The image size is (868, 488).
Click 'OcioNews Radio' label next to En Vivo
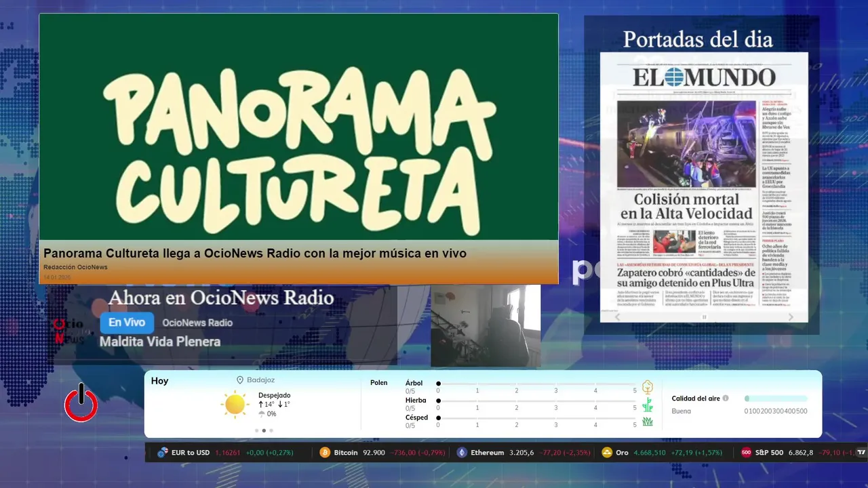[197, 323]
